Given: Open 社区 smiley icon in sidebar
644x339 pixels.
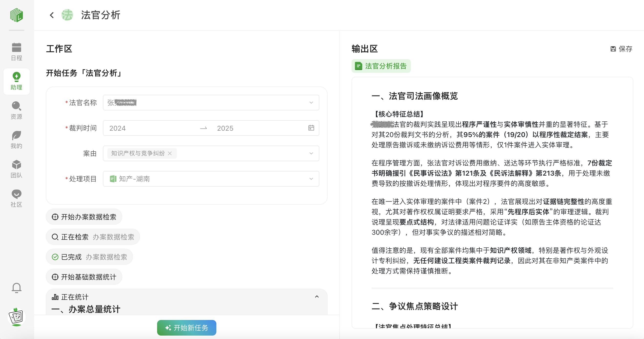Looking at the screenshot, I should click(x=17, y=198).
